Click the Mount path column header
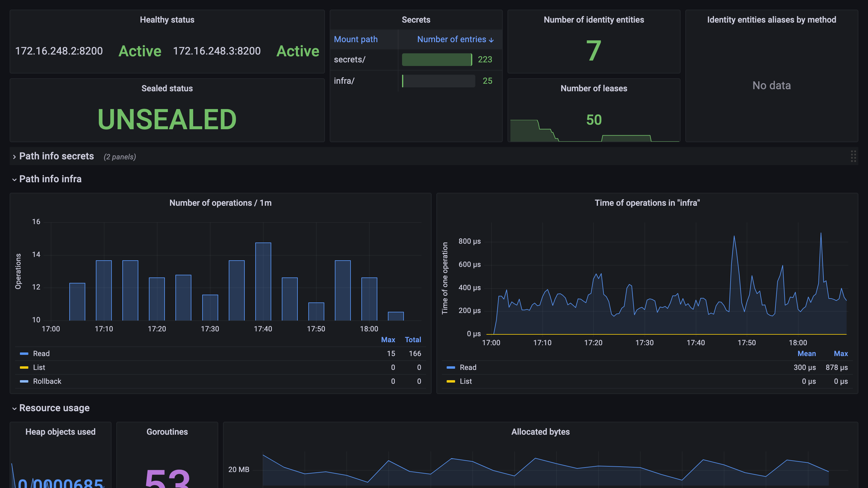The image size is (868, 488). [x=356, y=39]
